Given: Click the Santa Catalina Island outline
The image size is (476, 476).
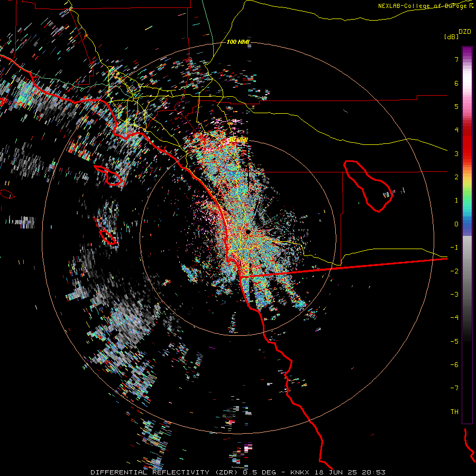Looking at the screenshot, I should click(108, 175).
